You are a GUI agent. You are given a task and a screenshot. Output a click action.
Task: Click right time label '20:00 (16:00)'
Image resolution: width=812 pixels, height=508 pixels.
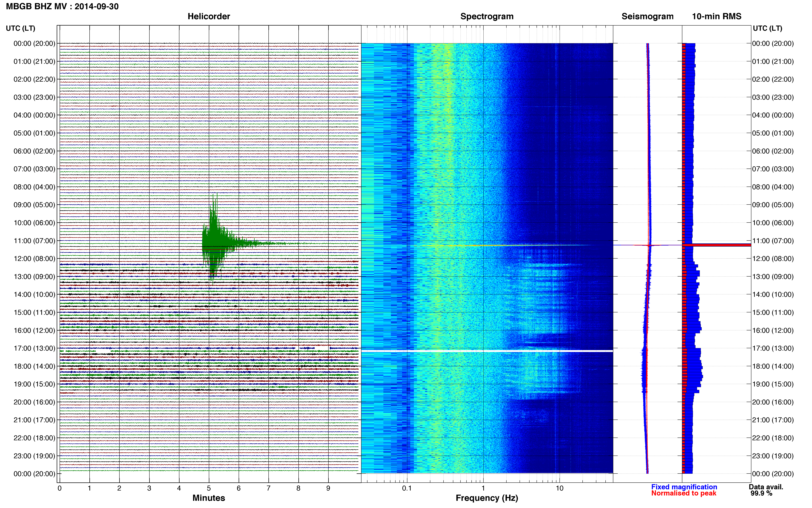pyautogui.click(x=773, y=402)
